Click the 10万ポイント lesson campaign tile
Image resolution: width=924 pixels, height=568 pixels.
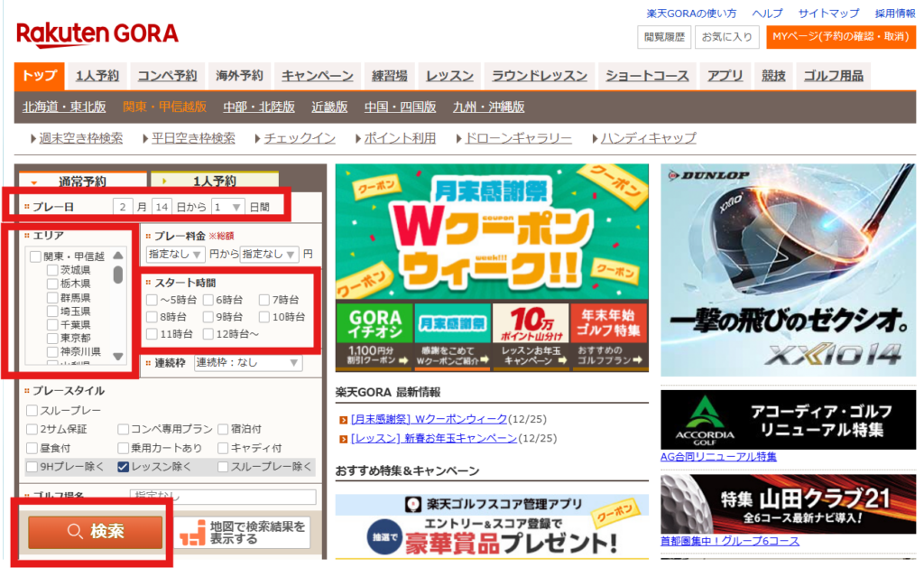point(530,336)
